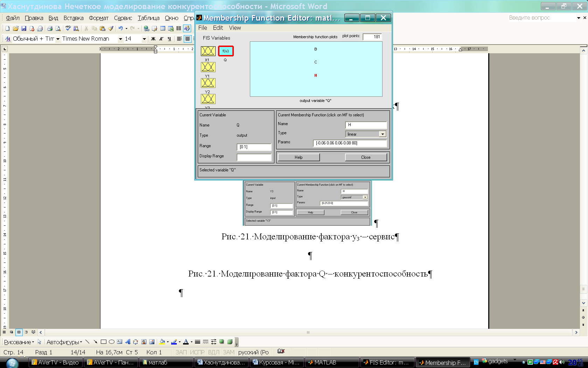Screen dimensions: 588x368
Task: Save the Word document with the floppy icon
Action: pos(24,28)
